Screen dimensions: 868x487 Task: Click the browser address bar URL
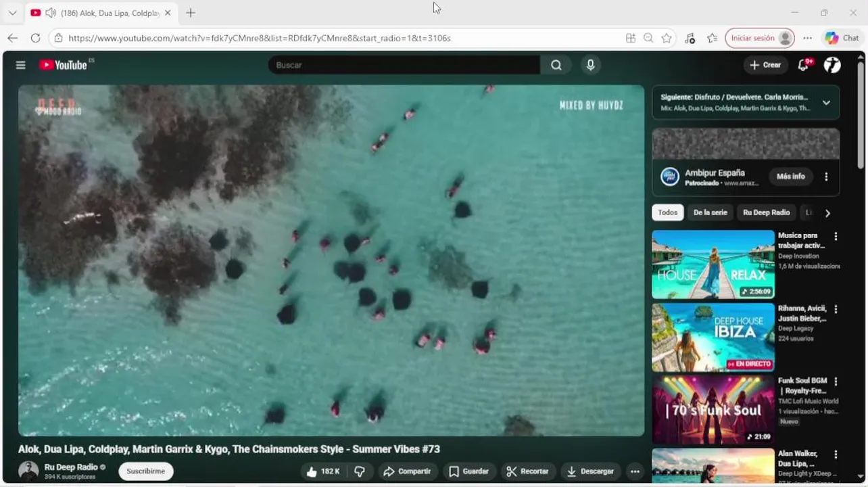point(260,38)
